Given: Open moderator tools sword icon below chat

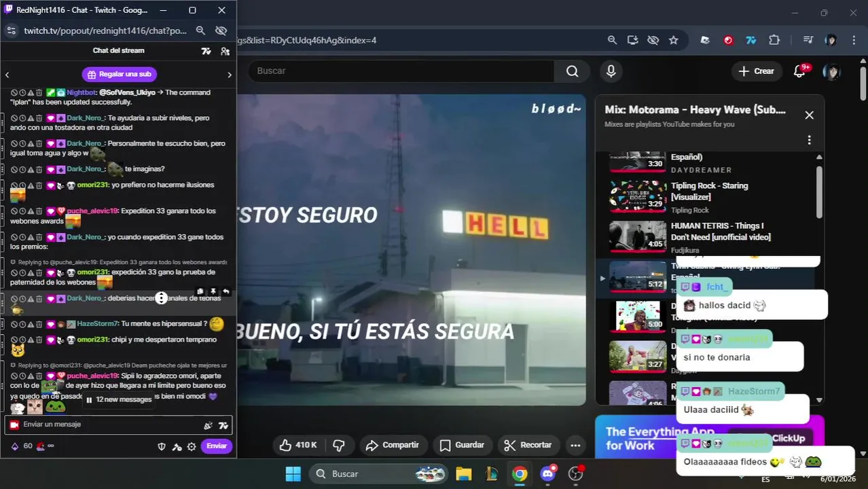Looking at the screenshot, I should click(x=177, y=446).
